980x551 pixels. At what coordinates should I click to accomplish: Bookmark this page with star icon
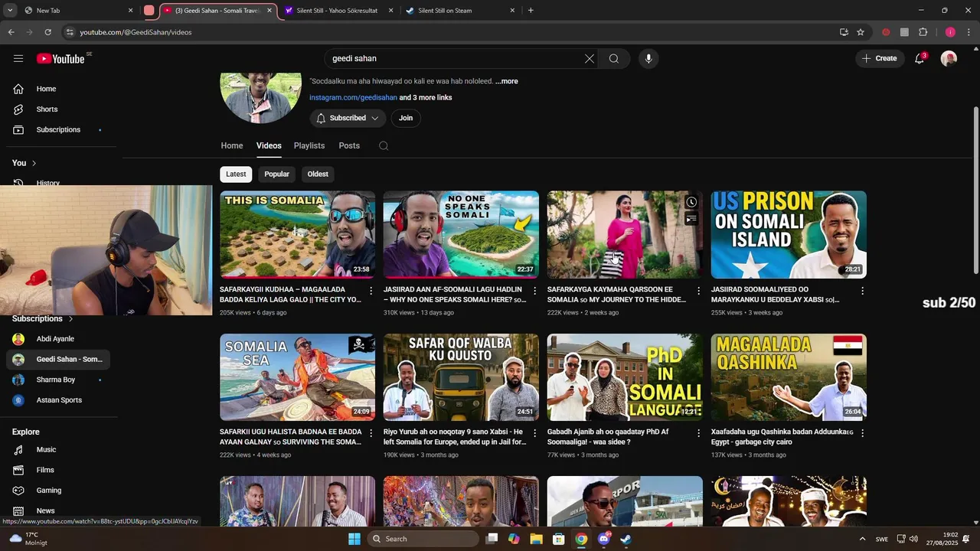point(861,32)
